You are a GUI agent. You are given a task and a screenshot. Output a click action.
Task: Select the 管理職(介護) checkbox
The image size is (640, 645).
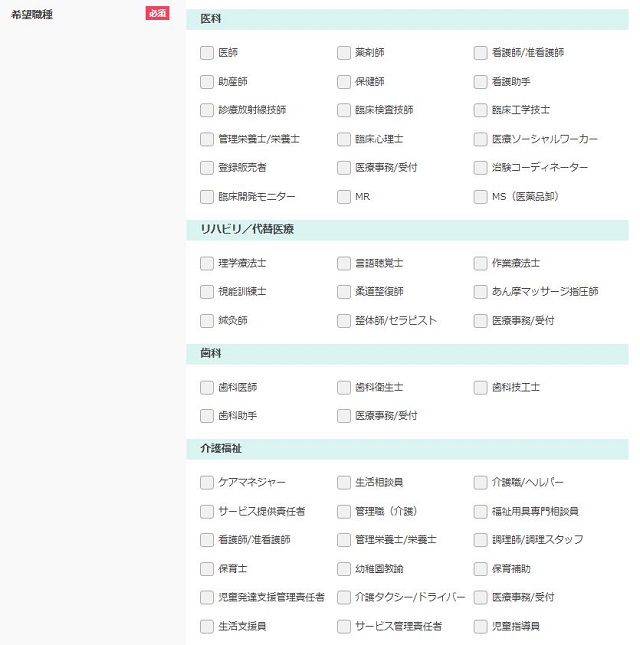coord(343,512)
